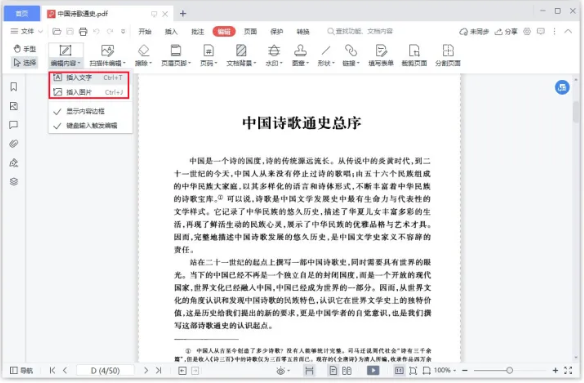Viewport: 584px width, 383px height.
Task: Activate the 选择 selection tool
Action: point(25,62)
